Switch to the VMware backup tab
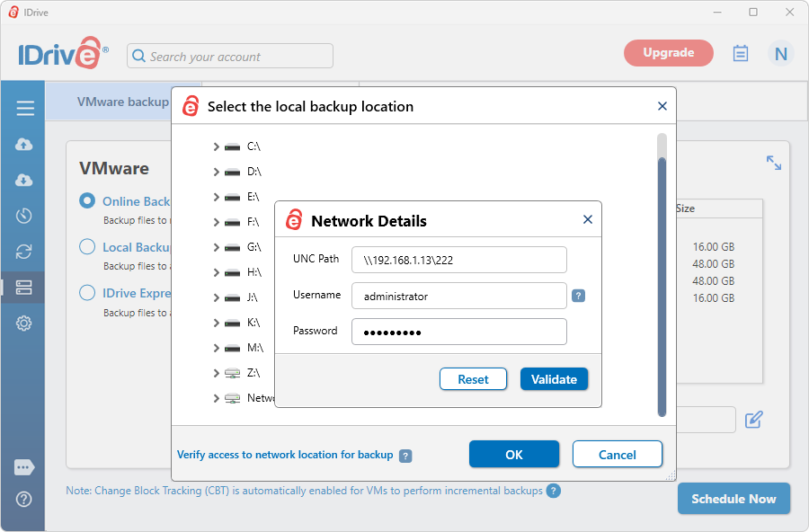This screenshot has width=809, height=532. pyautogui.click(x=123, y=102)
